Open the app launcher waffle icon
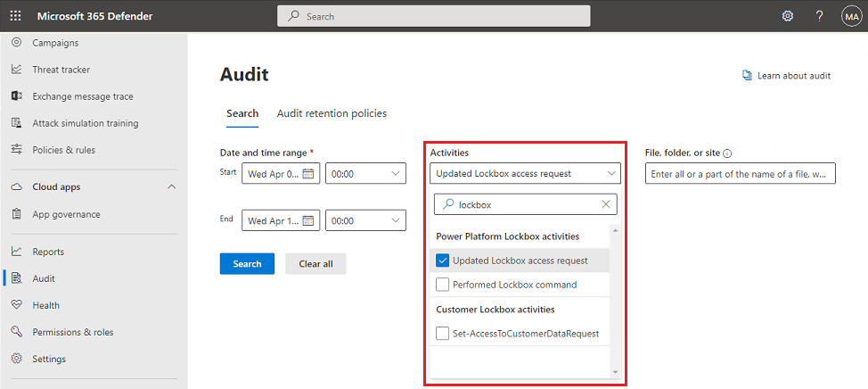The height and width of the screenshot is (389, 868). [x=16, y=16]
